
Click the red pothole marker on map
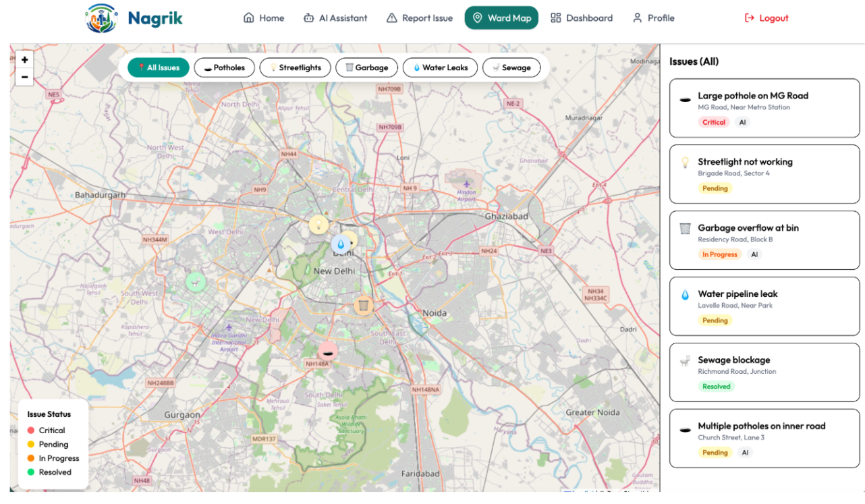(328, 351)
